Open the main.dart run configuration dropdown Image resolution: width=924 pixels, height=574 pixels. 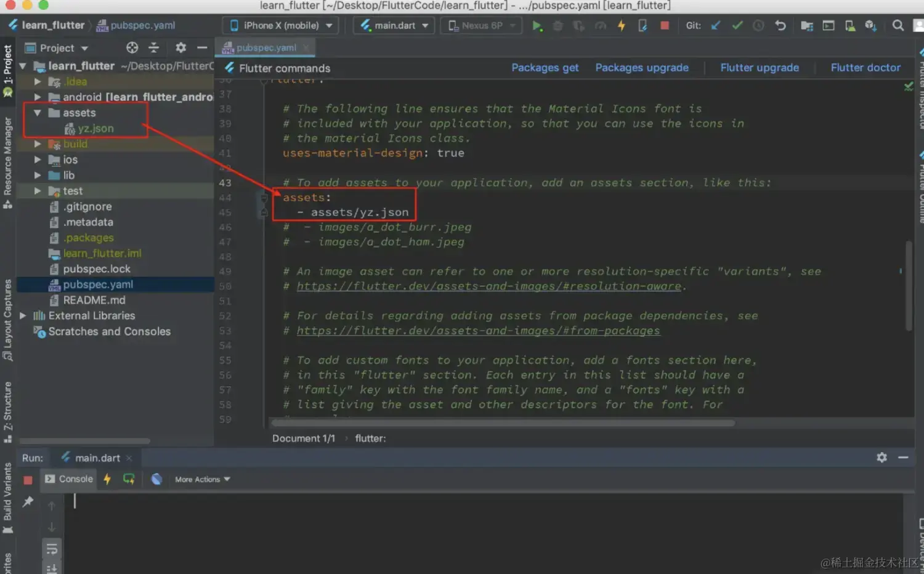click(395, 26)
